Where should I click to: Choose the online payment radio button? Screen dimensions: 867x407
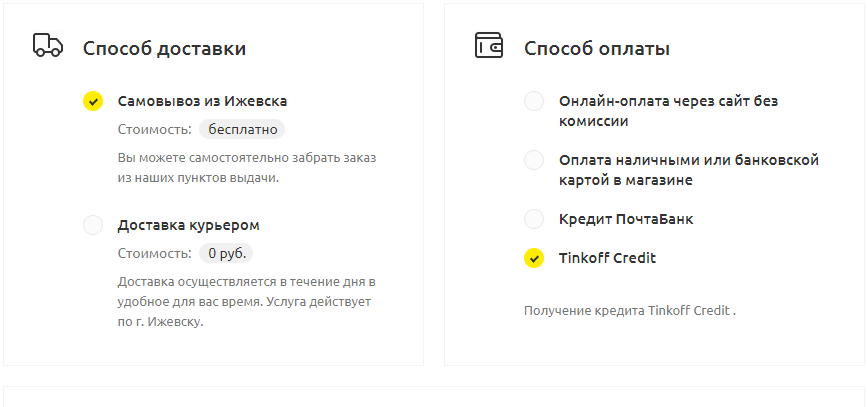point(534,101)
